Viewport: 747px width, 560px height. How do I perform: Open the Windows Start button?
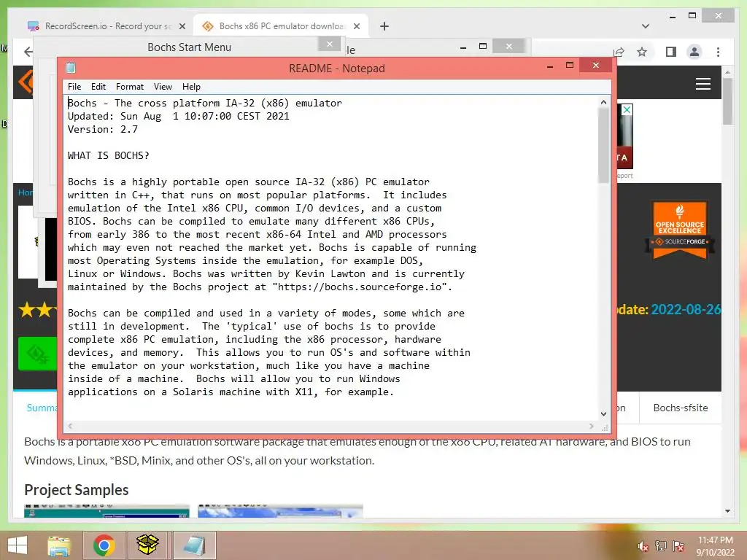pos(18,545)
